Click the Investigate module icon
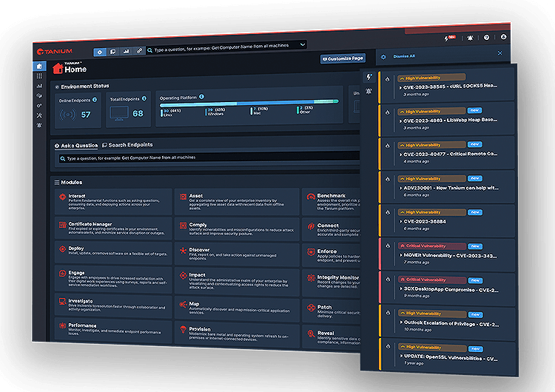 click(62, 302)
